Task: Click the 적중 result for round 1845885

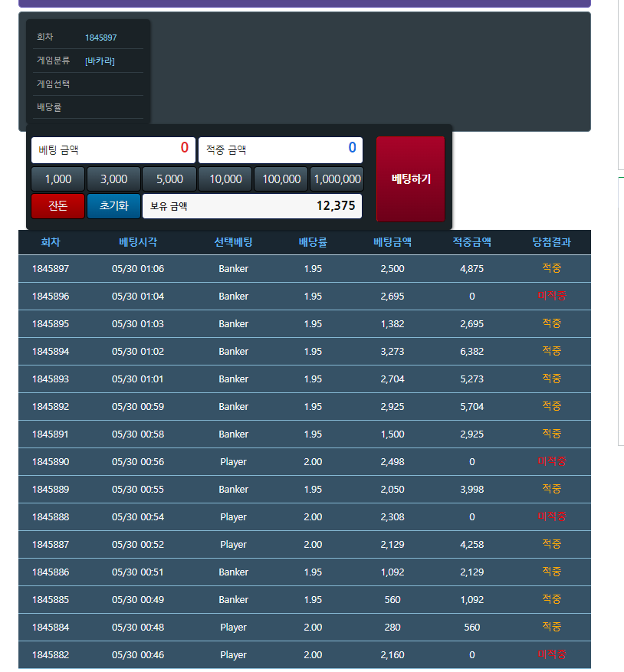Action: click(x=551, y=599)
